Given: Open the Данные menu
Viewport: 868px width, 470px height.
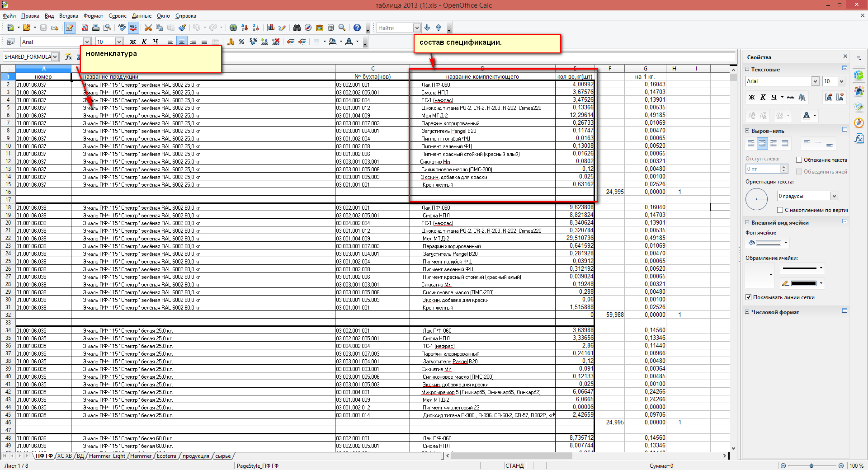Looking at the screenshot, I should pos(142,16).
